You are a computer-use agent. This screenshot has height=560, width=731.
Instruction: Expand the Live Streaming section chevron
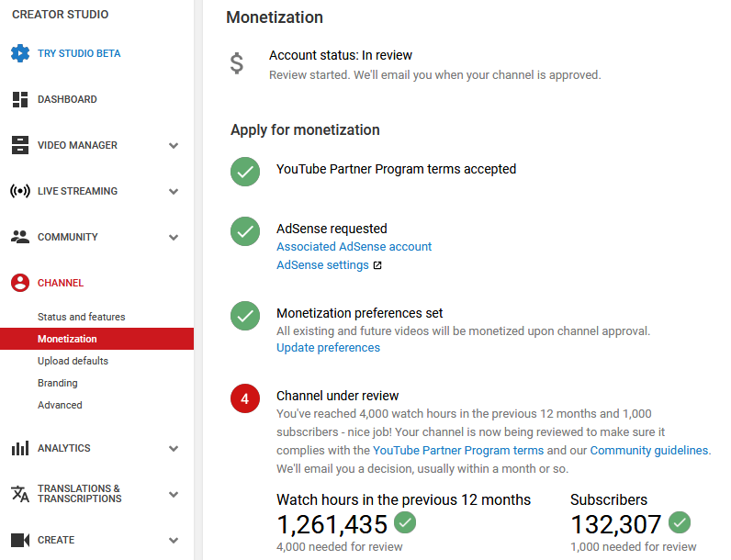coord(174,192)
